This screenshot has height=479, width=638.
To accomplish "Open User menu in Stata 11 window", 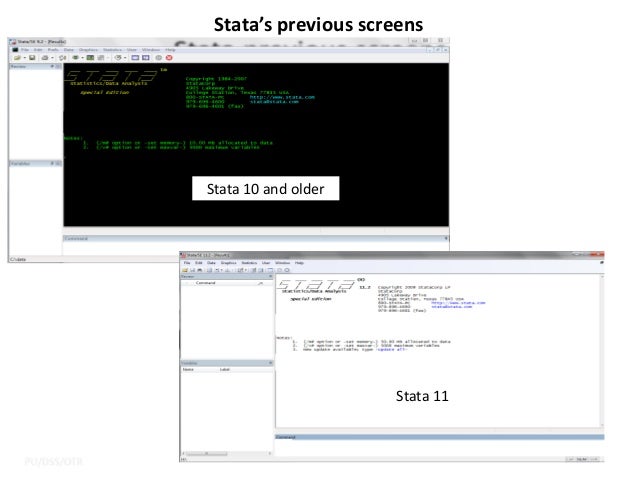I will click(266, 263).
